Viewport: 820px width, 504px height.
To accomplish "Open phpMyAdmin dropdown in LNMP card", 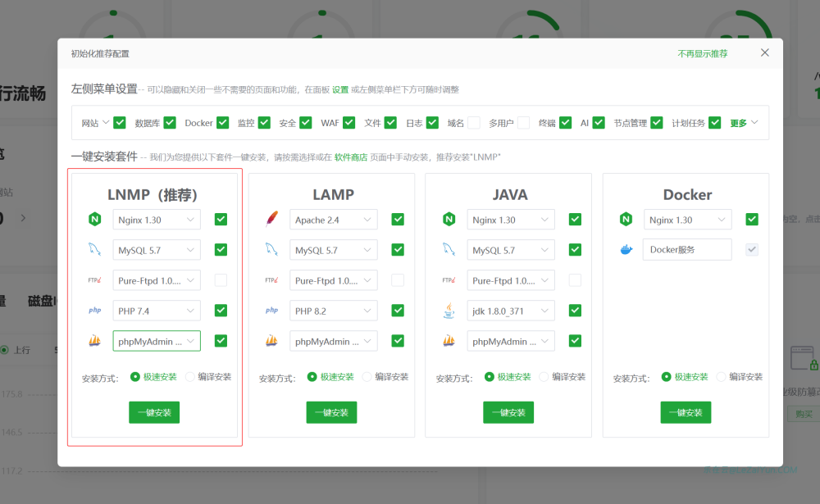I will pyautogui.click(x=157, y=342).
